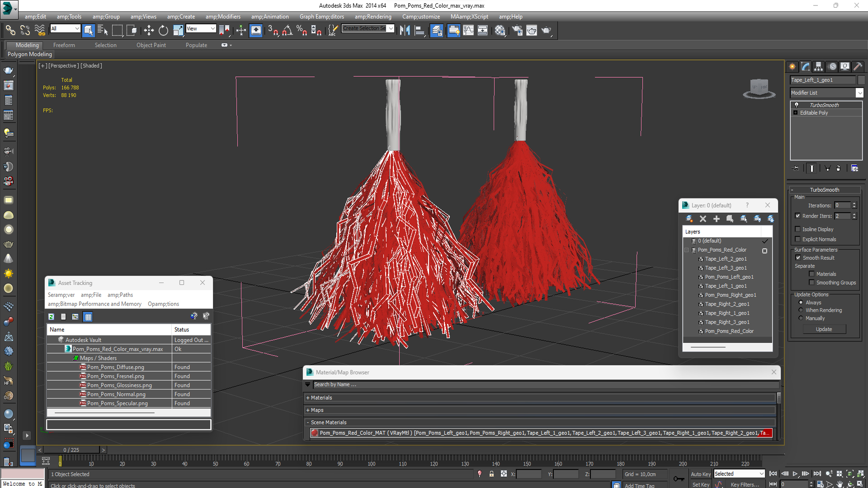Choose the Select and Rotate tool

pos(163,30)
